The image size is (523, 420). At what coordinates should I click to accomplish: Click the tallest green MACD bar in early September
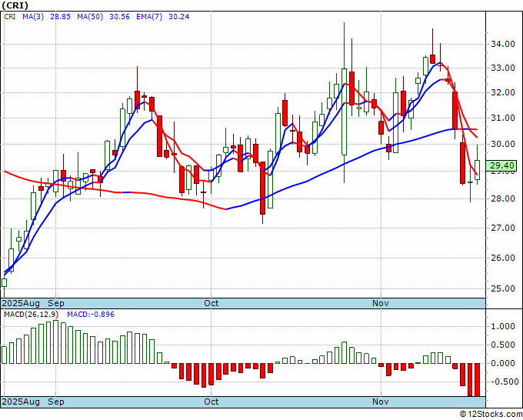(55, 342)
